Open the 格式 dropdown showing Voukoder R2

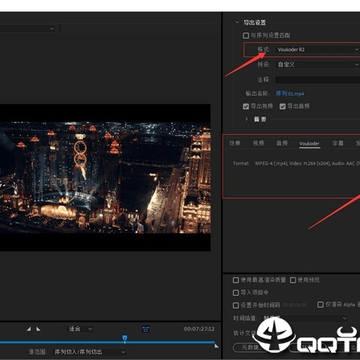tap(318, 50)
